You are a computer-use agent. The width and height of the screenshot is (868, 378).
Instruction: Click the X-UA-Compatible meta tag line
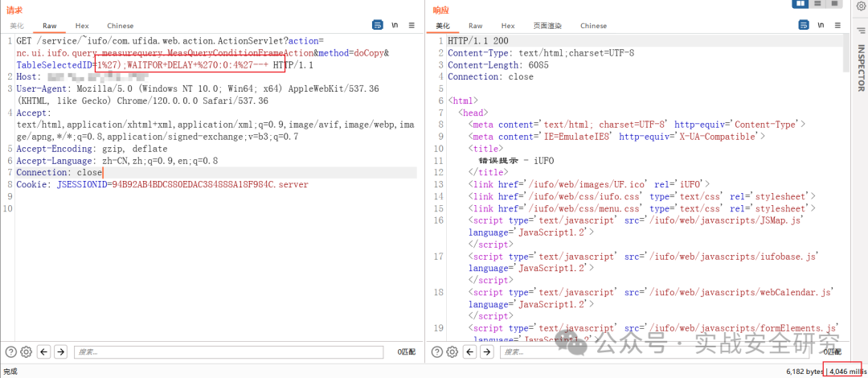click(x=616, y=137)
